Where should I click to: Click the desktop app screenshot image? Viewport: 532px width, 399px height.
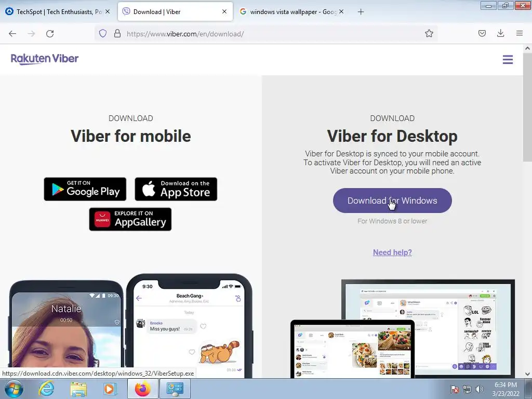pyautogui.click(x=403, y=328)
